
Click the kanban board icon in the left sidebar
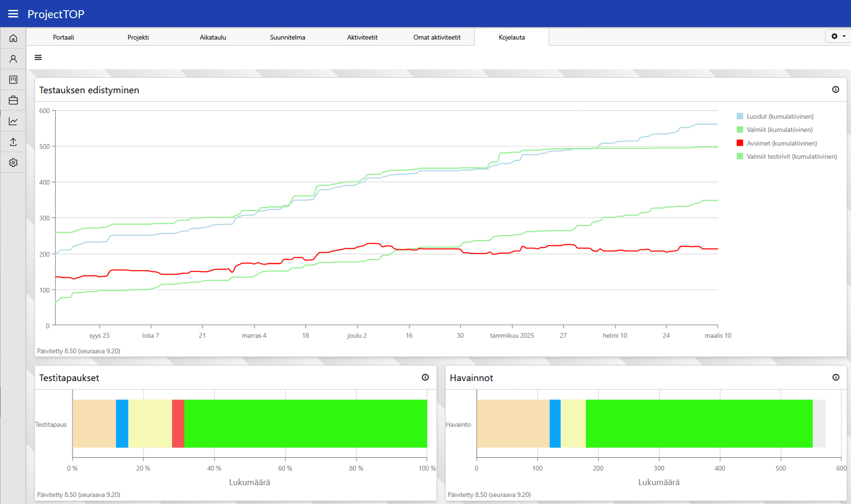[x=13, y=79]
